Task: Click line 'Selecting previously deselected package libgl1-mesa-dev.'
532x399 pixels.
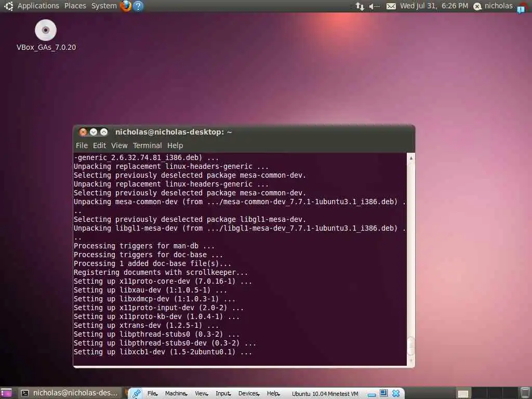Action: click(190, 220)
